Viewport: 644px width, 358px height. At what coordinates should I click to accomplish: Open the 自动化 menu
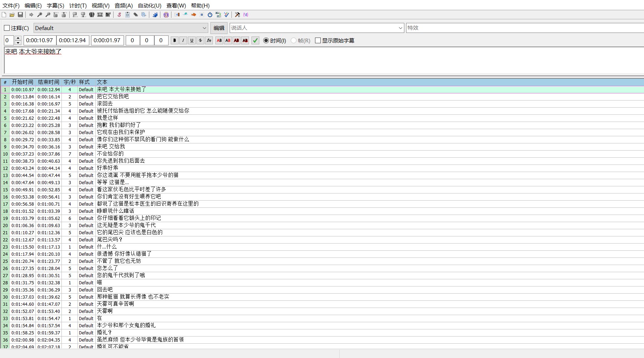(150, 6)
